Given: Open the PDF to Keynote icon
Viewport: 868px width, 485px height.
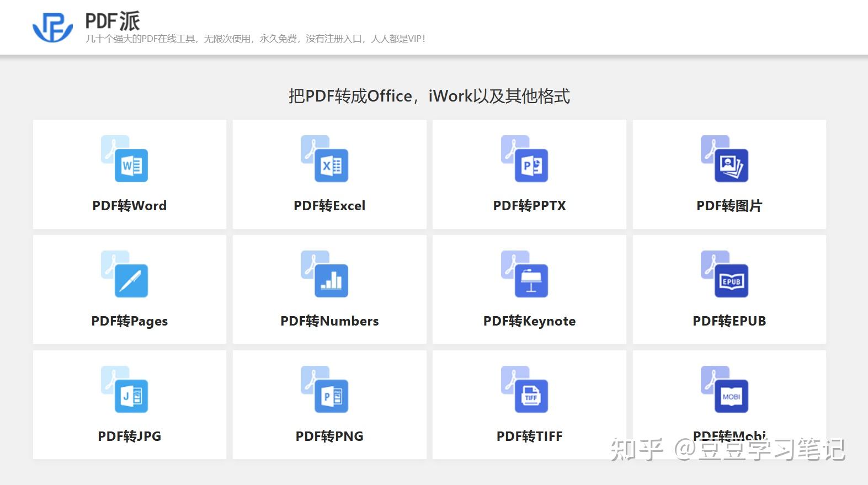Looking at the screenshot, I should (524, 274).
